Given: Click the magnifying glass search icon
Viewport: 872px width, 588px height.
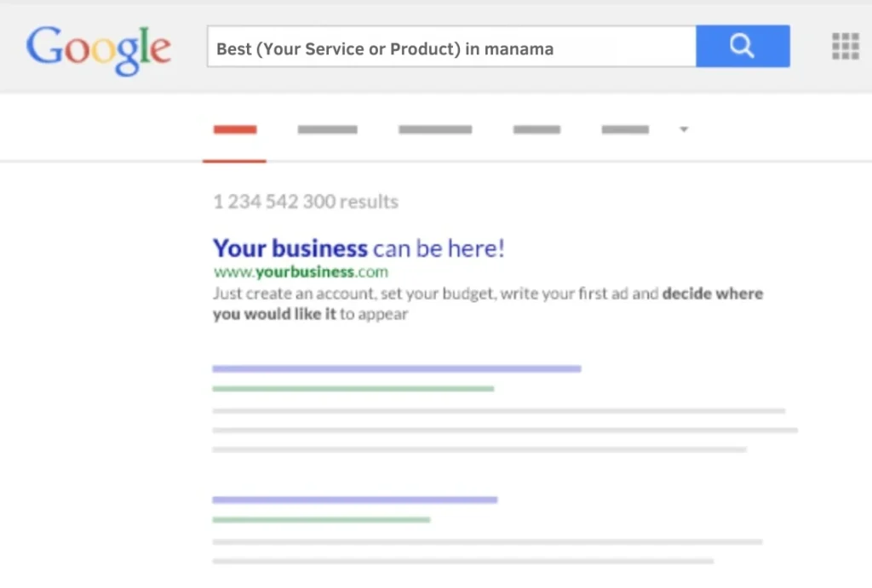Looking at the screenshot, I should 742,45.
